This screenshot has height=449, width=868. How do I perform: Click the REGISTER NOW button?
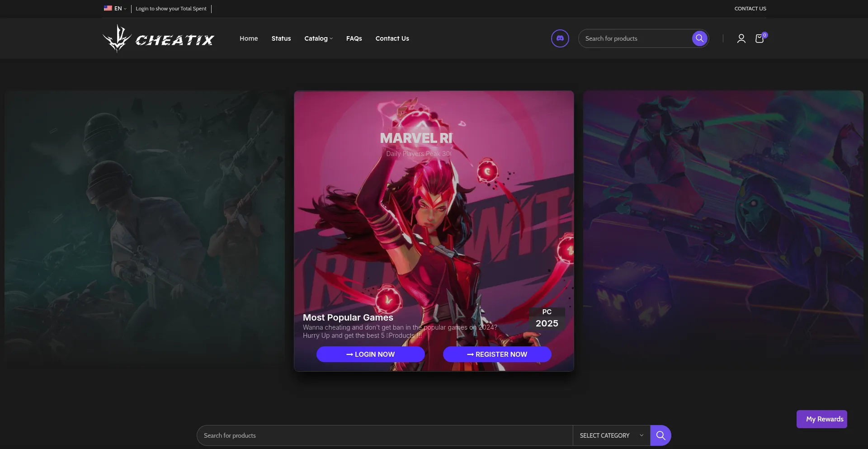497,354
